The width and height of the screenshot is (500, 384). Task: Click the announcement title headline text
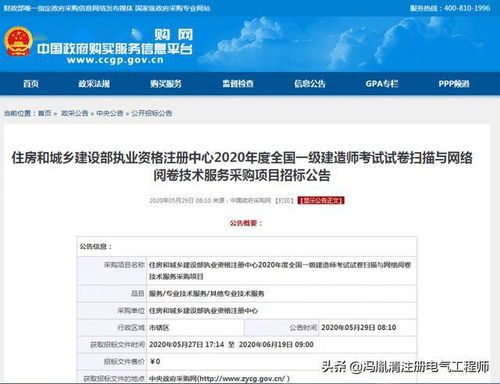pyautogui.click(x=242, y=166)
